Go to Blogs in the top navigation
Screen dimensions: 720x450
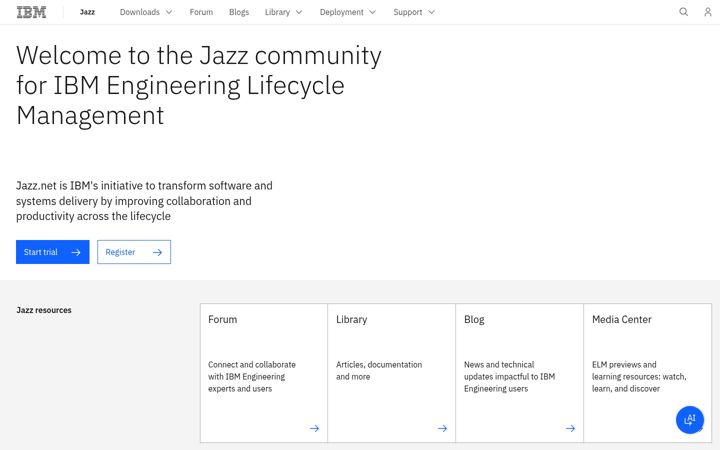(x=239, y=12)
